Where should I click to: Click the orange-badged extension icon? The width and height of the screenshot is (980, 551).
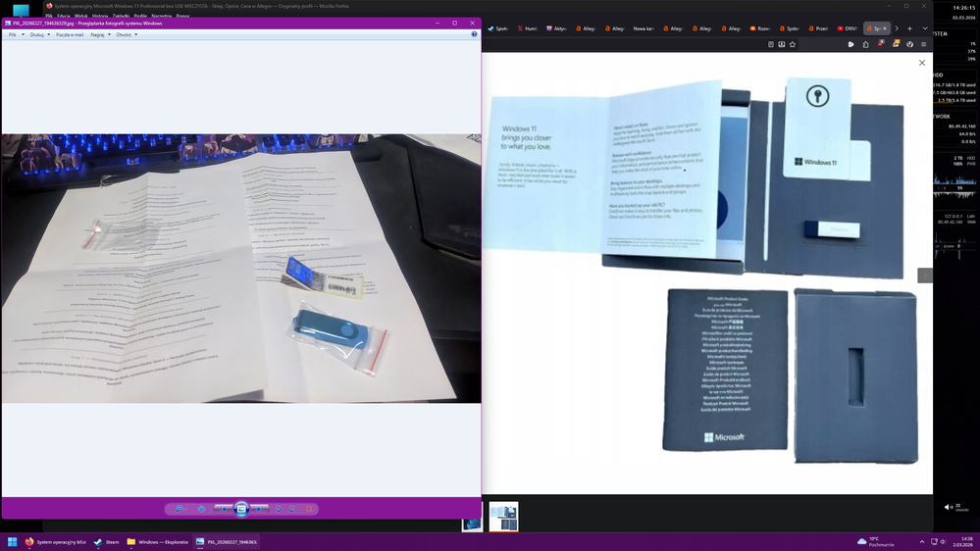click(896, 44)
